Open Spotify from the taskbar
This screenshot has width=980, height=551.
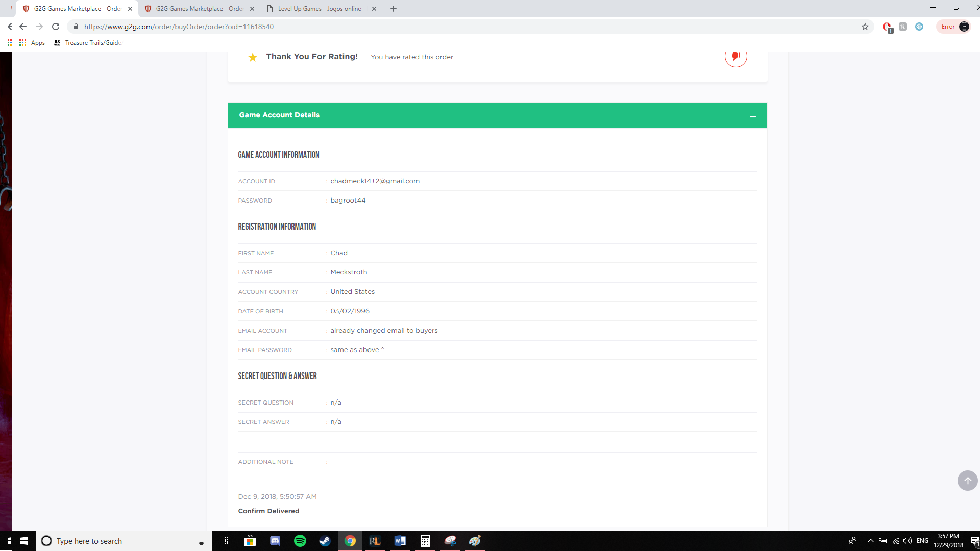300,541
